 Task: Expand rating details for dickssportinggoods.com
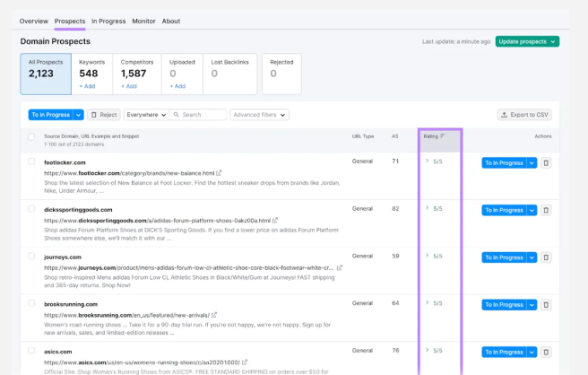428,208
